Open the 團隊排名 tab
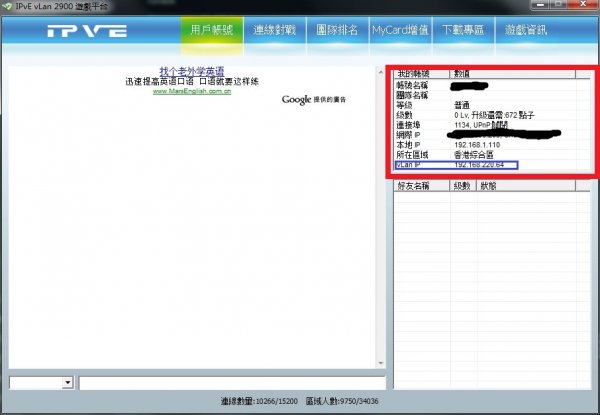Viewport: 600px width, 415px height. [x=335, y=30]
